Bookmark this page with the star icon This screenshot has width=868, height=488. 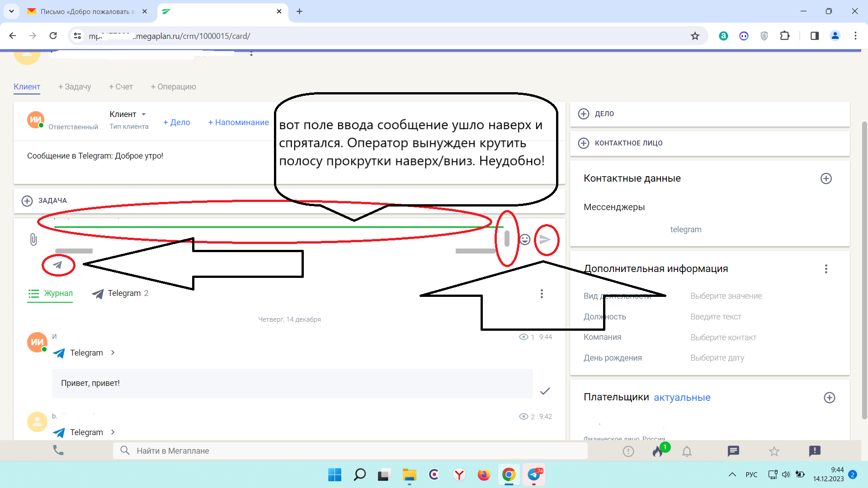pos(695,36)
